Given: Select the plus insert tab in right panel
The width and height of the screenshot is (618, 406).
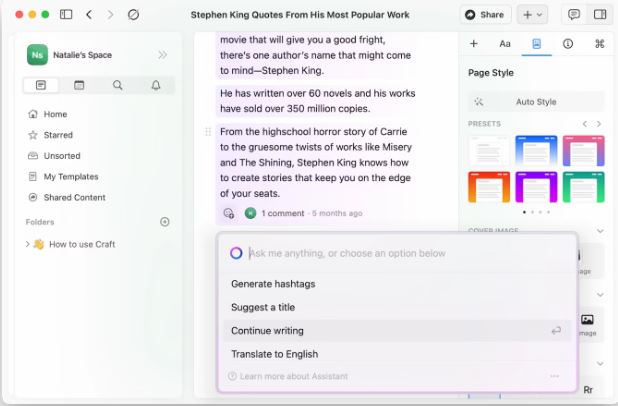Looking at the screenshot, I should 474,44.
